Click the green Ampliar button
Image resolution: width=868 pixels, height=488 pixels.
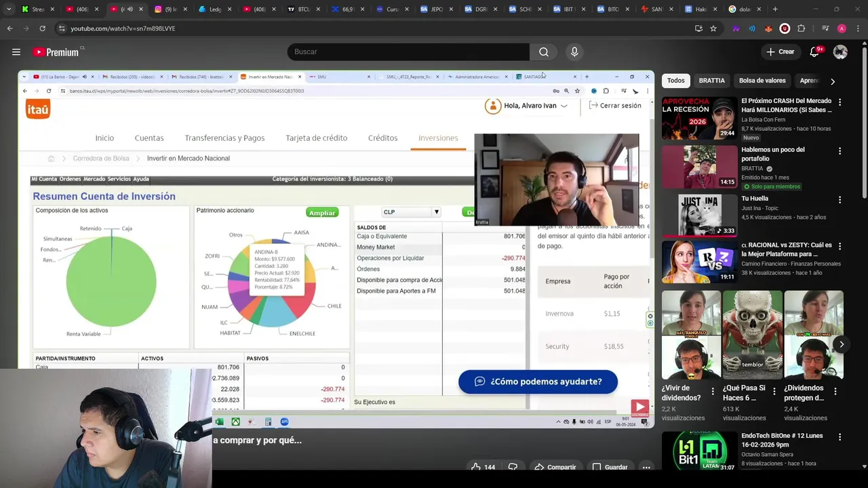click(x=322, y=213)
